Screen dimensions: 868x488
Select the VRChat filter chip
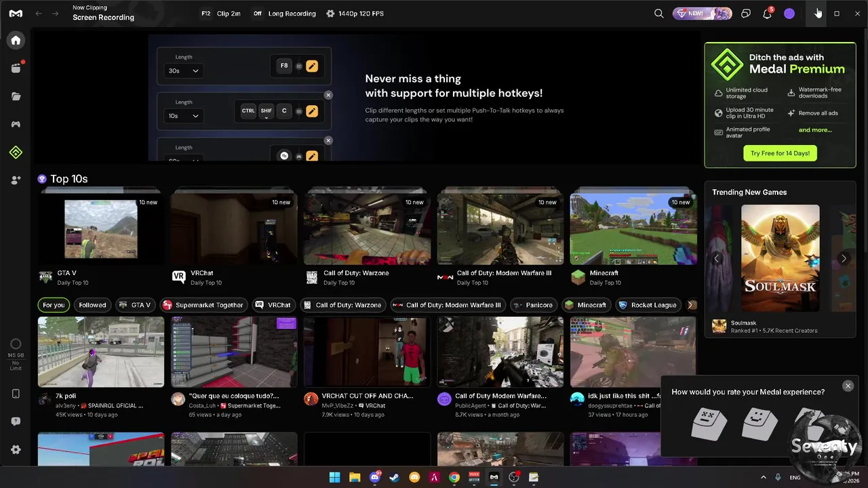pos(273,305)
